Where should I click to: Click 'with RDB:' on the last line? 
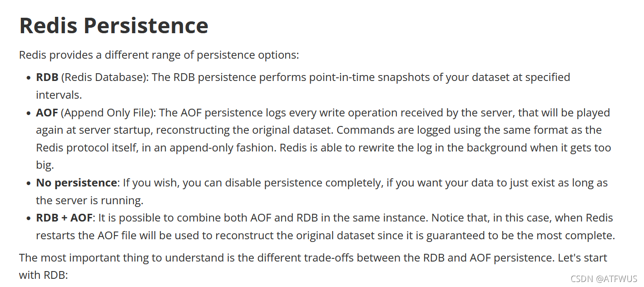click(43, 275)
